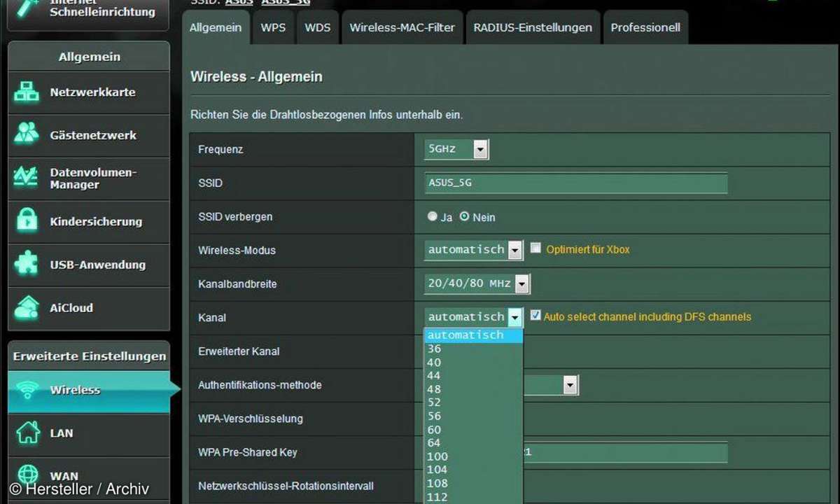Click the Erweiterte Einstellungen section header

click(89, 356)
